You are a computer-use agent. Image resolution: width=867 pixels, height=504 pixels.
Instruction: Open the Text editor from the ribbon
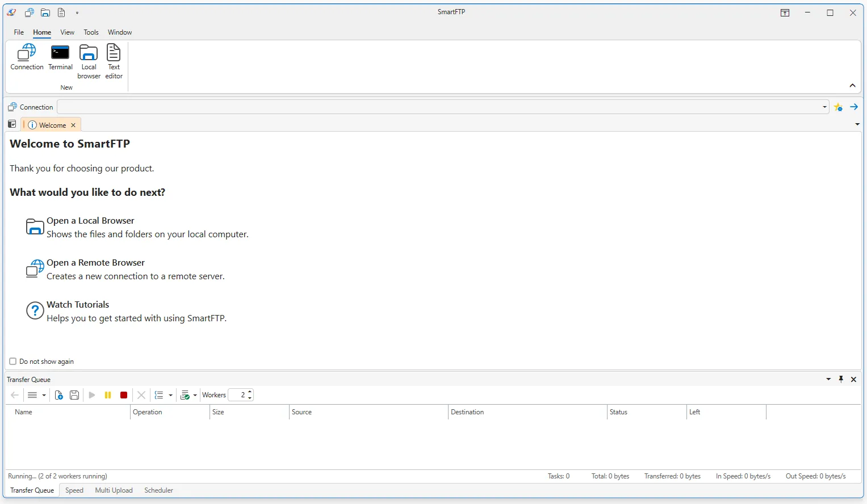(x=114, y=61)
